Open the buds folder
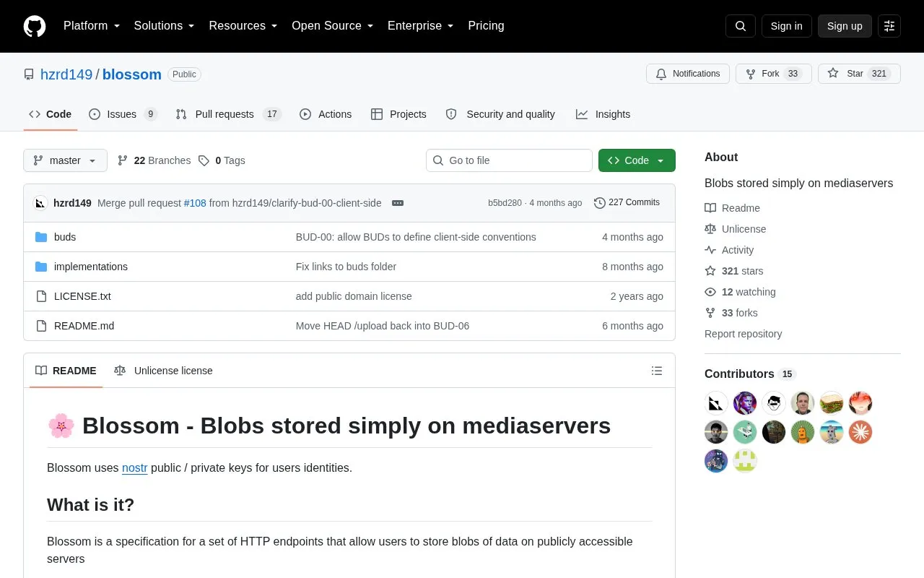Viewport: 924px width, 578px height. (x=65, y=237)
